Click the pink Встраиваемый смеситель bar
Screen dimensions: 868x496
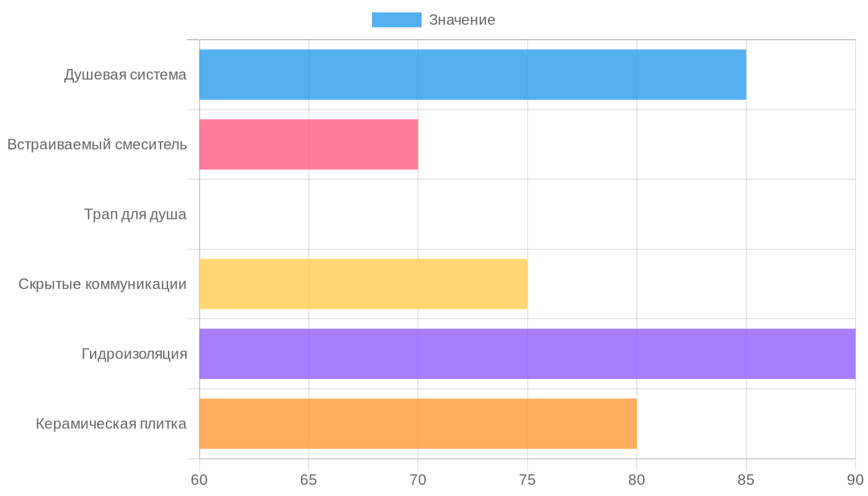[x=308, y=144]
